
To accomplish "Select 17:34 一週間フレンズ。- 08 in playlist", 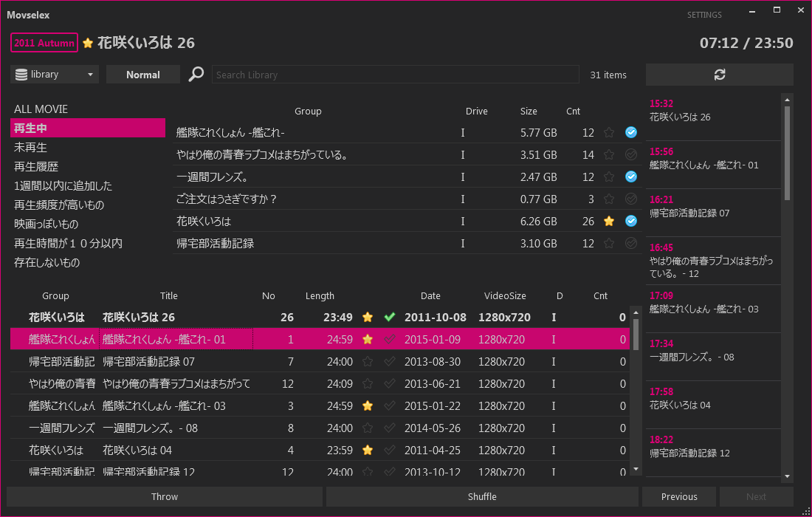I will (713, 357).
